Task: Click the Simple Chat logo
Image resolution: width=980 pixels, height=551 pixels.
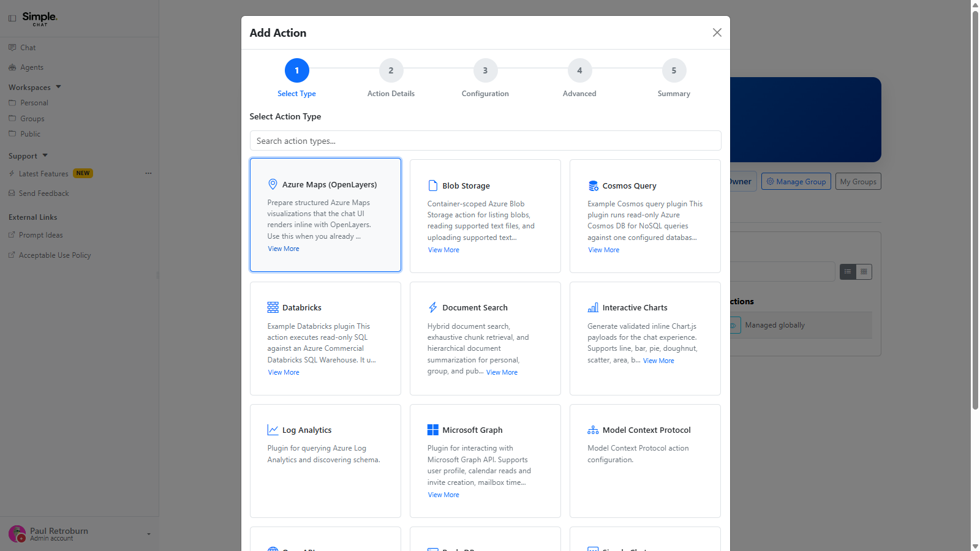Action: point(40,18)
